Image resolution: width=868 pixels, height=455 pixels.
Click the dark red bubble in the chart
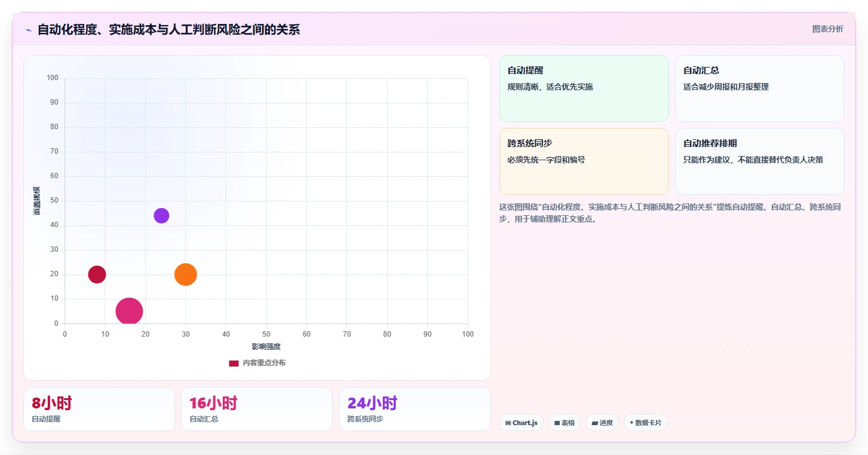point(97,274)
